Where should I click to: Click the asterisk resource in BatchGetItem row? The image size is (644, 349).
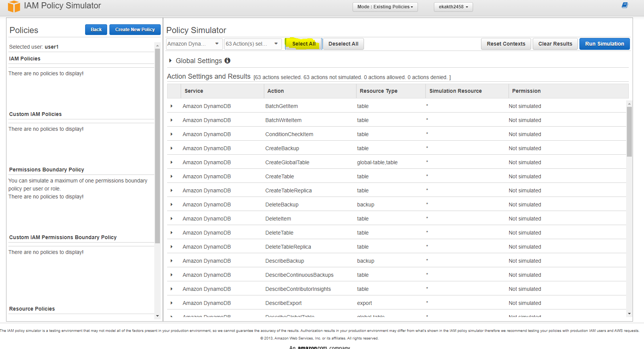pyautogui.click(x=427, y=106)
